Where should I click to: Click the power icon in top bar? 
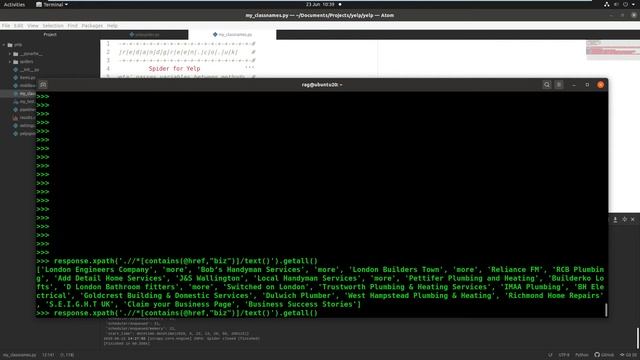(625, 4)
